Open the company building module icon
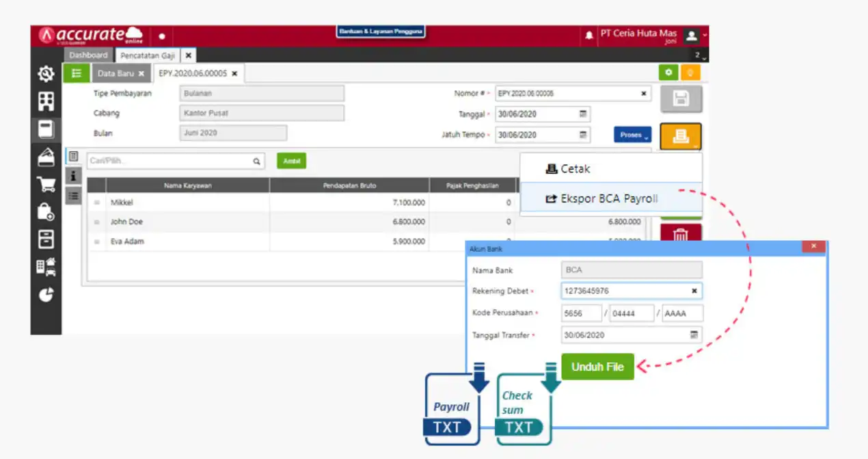Screen dimensions: 868x459 point(46,101)
